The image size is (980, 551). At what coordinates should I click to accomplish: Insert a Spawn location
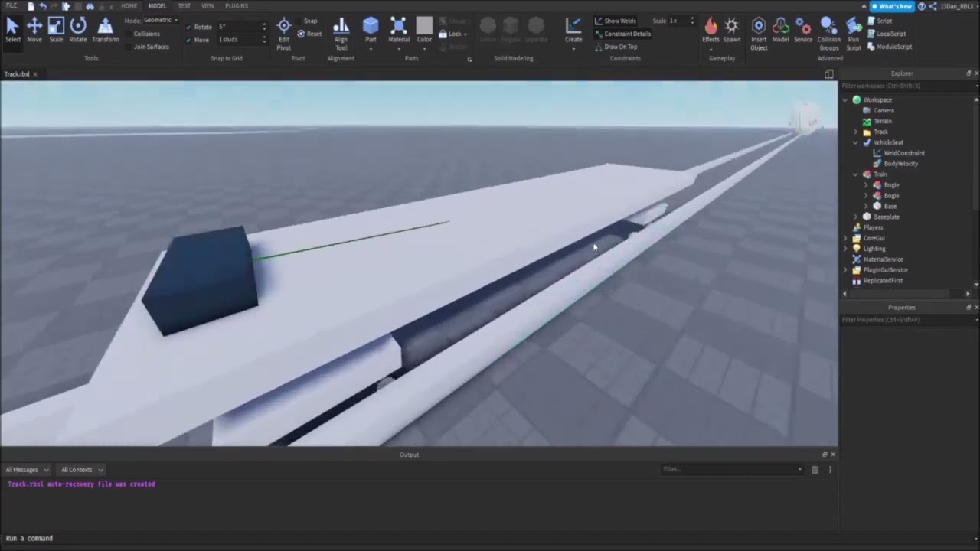coord(732,31)
